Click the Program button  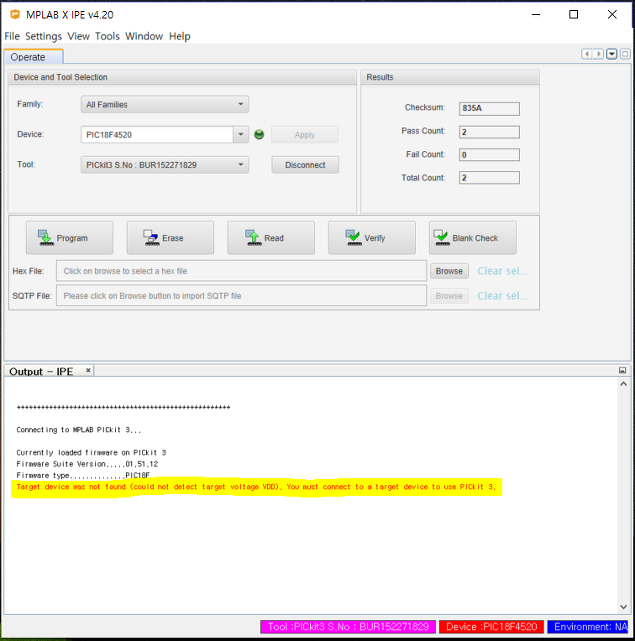[70, 238]
